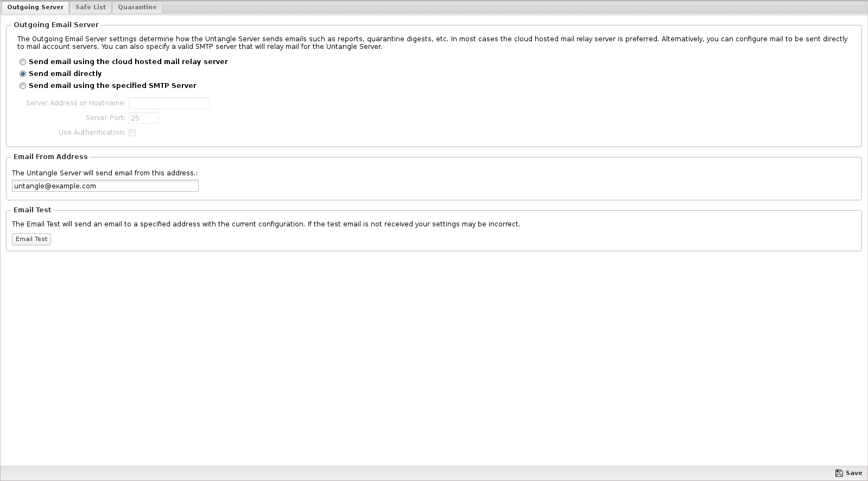
Task: Click the Email Test button
Action: click(x=31, y=239)
